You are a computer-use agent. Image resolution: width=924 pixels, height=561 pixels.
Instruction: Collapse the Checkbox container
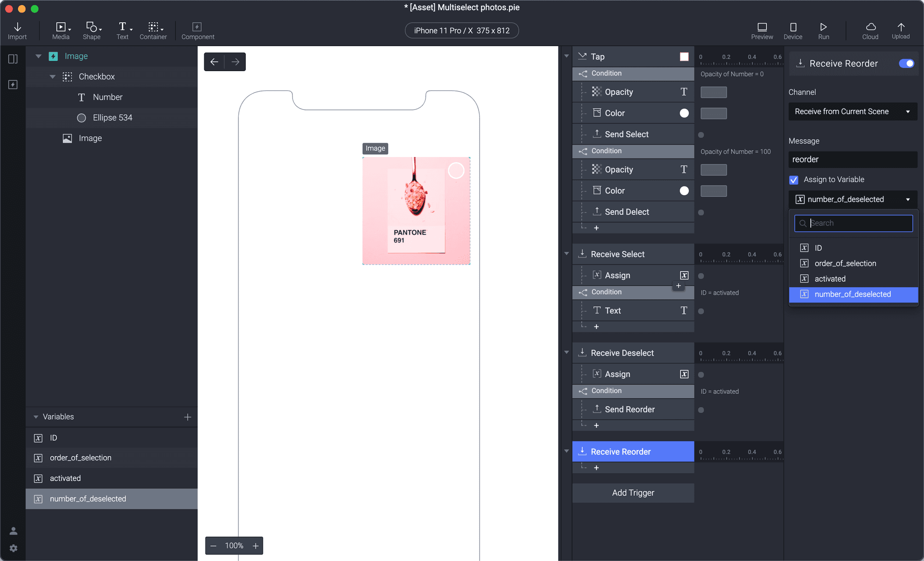coord(53,77)
